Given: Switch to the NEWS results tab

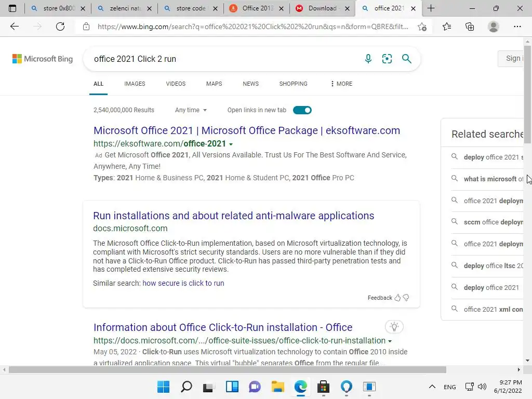Looking at the screenshot, I should 251,84.
